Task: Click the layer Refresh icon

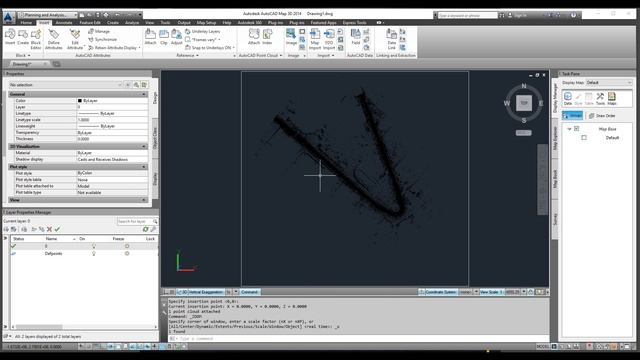Action: [146, 229]
